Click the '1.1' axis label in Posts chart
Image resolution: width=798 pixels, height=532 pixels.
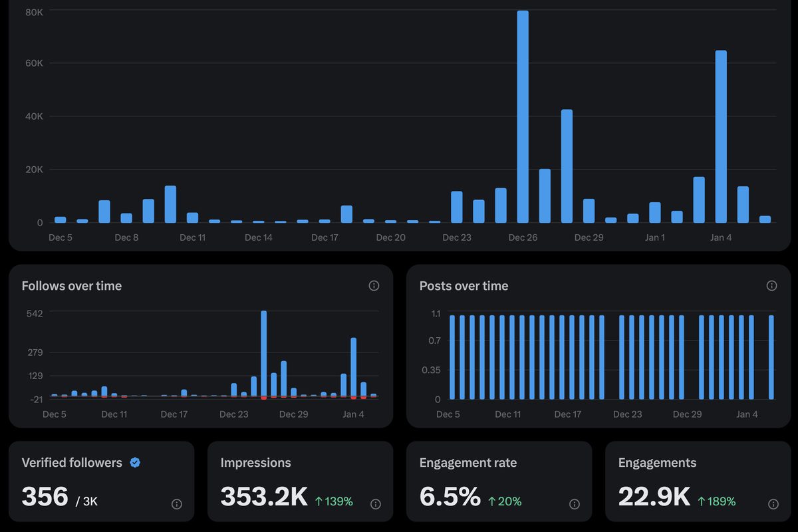pos(436,313)
